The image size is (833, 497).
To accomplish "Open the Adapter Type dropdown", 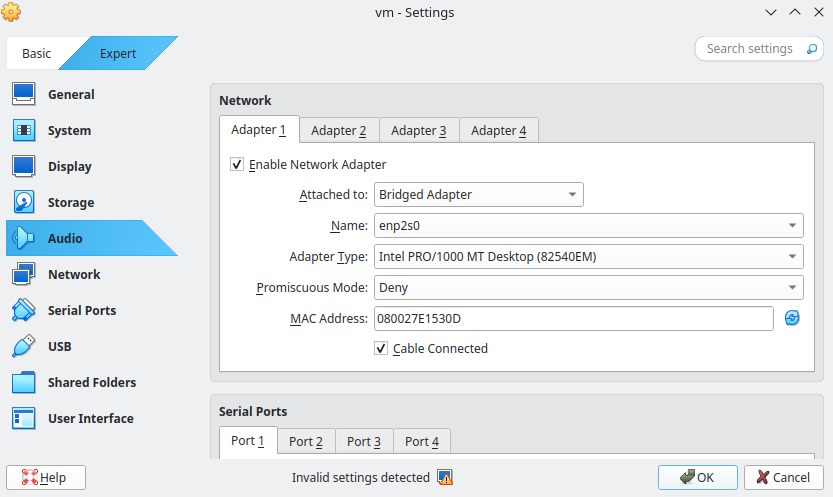I will pyautogui.click(x=588, y=256).
